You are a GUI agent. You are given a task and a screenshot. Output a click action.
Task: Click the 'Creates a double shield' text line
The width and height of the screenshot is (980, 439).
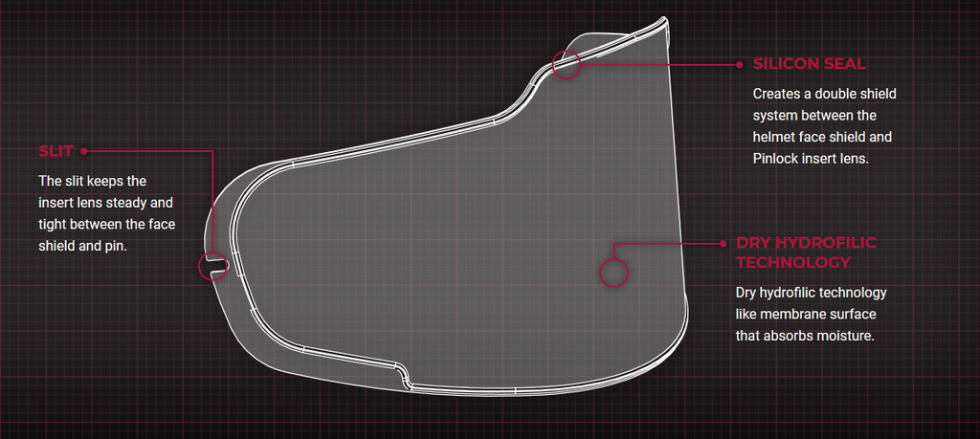(x=824, y=94)
